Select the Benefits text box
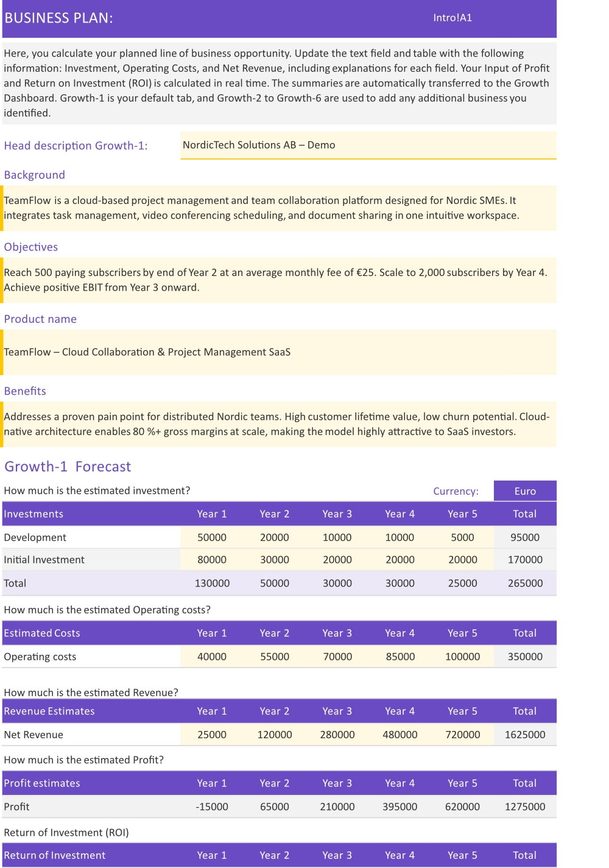The image size is (609, 868). click(x=280, y=424)
